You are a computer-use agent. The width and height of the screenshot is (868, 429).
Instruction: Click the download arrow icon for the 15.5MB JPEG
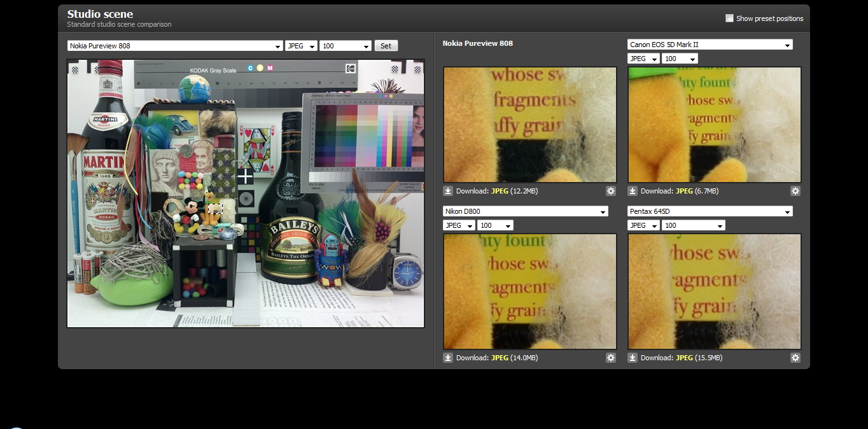[633, 358]
